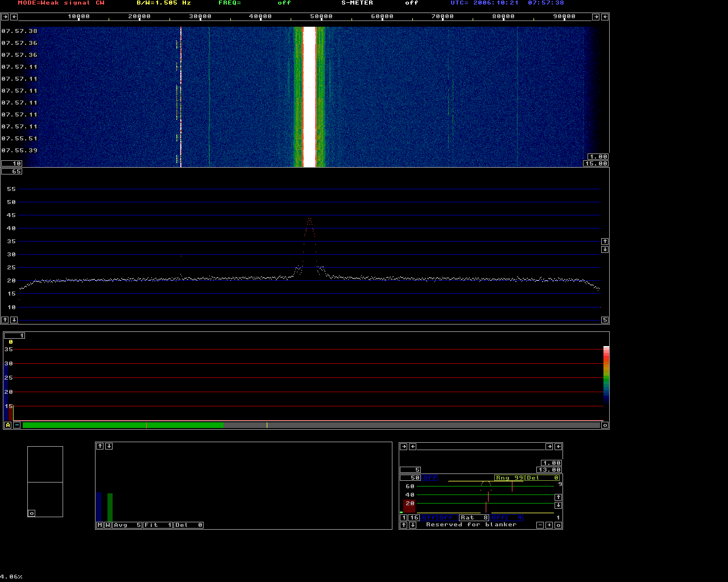Click the 'o' icon inside the small square box
728x582 pixels.
click(32, 513)
